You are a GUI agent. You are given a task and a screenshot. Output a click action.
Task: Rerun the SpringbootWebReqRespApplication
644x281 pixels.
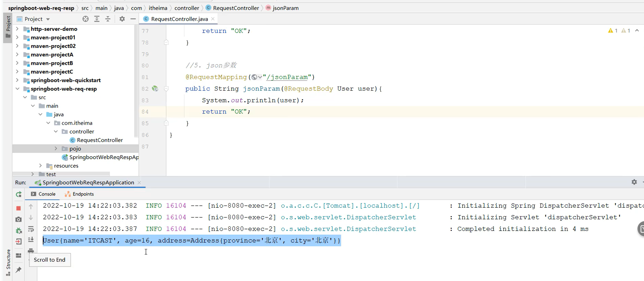click(x=18, y=194)
